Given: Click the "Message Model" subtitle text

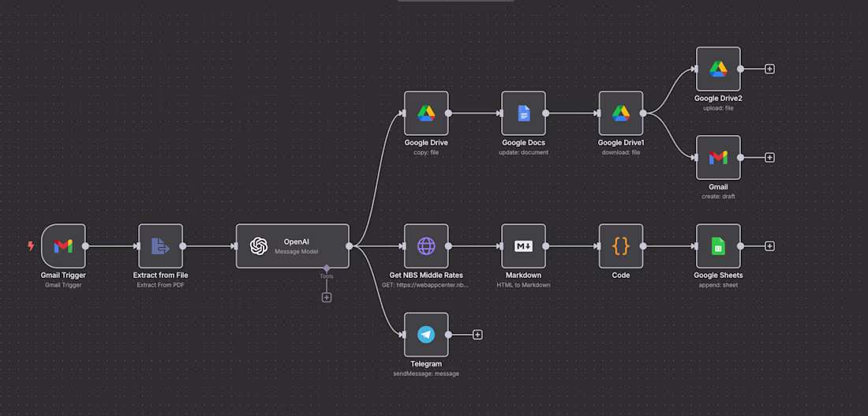Looking at the screenshot, I should pyautogui.click(x=297, y=252).
